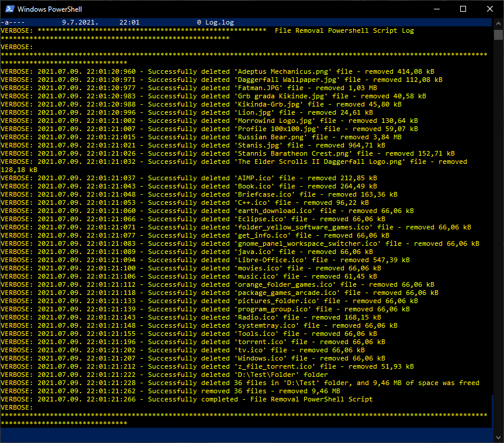Maximize the Windows PowerShell window

point(463,9)
